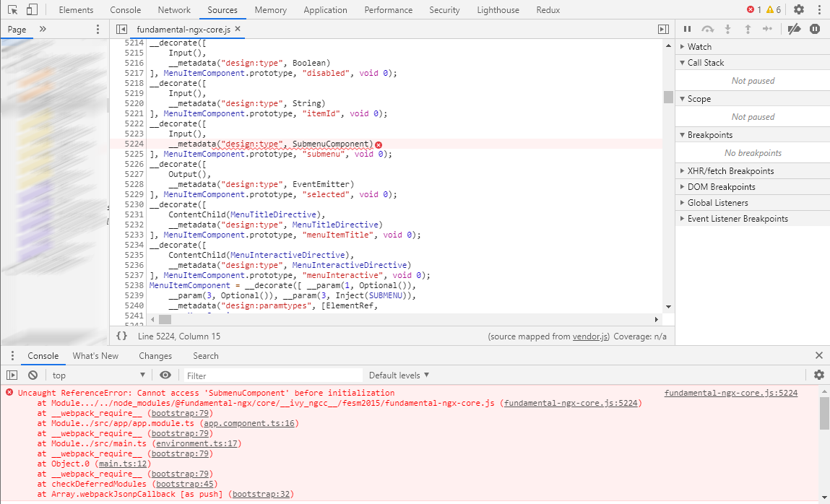
Task: Click line number 5230 in the gutter
Action: point(134,204)
